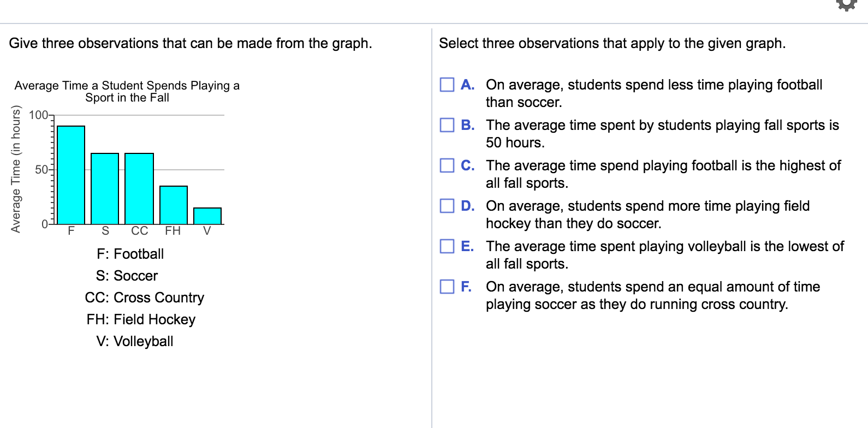The image size is (868, 428).
Task: Click the 'V: Volleyball' legend entry
Action: (134, 341)
